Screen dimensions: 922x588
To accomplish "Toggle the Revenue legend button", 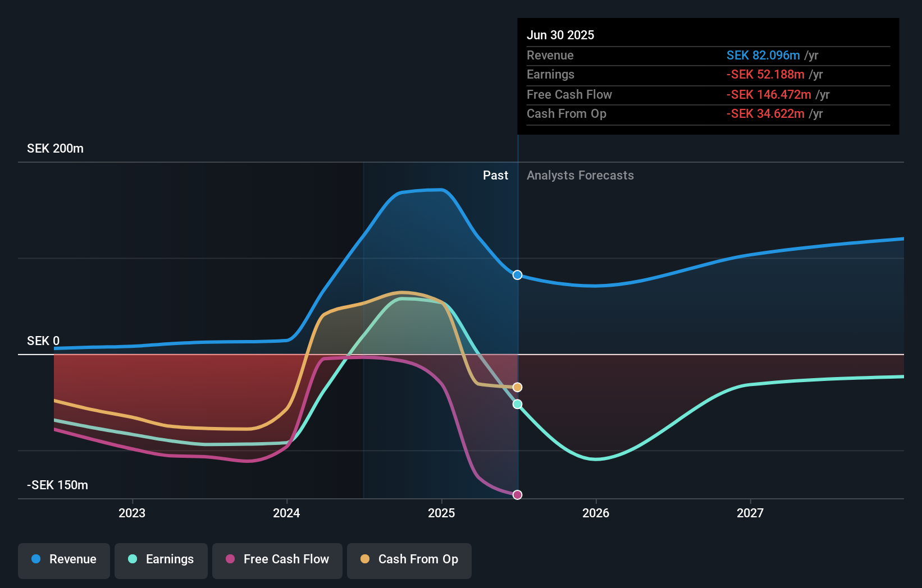I will pyautogui.click(x=64, y=561).
